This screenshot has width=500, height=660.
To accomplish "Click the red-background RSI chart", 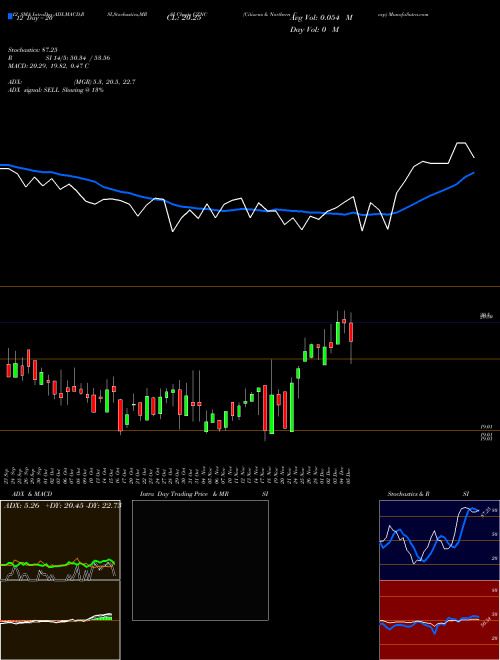I will (x=439, y=620).
